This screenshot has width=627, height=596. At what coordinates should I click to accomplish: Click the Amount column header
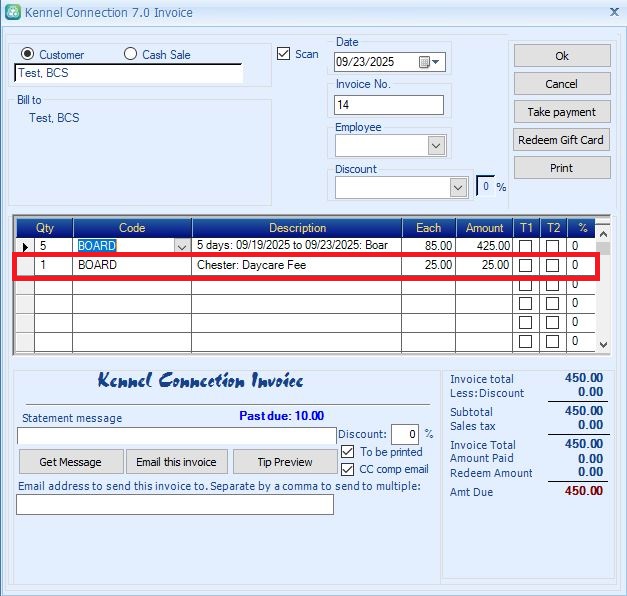pos(484,228)
